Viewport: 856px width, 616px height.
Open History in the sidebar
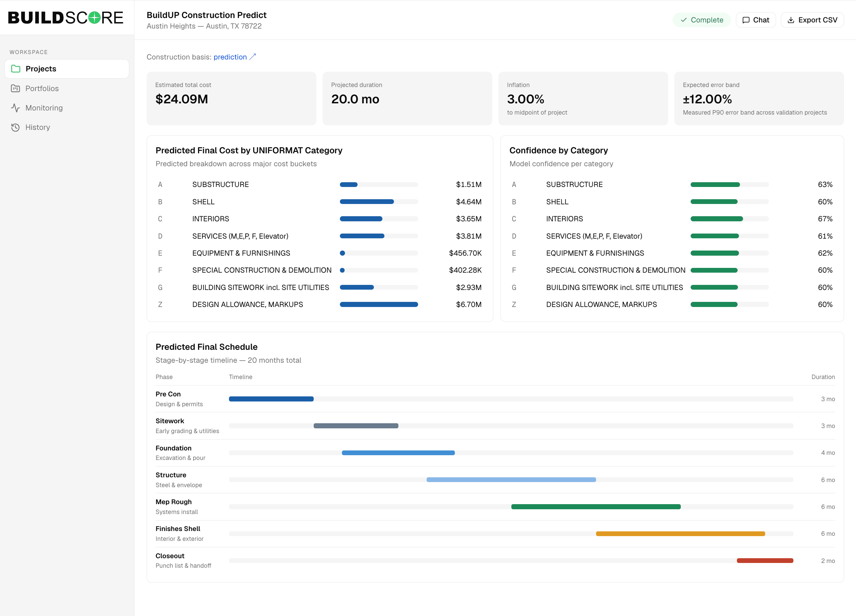tap(67, 127)
